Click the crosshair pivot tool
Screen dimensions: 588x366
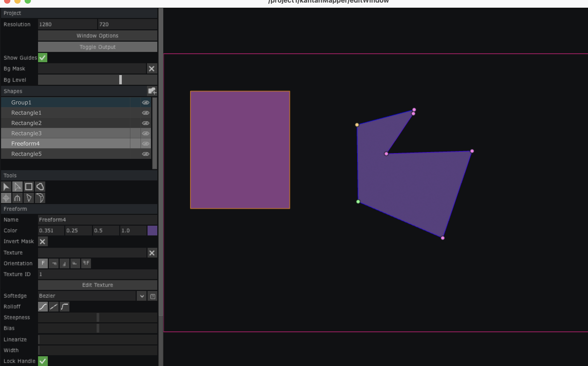tap(6, 198)
